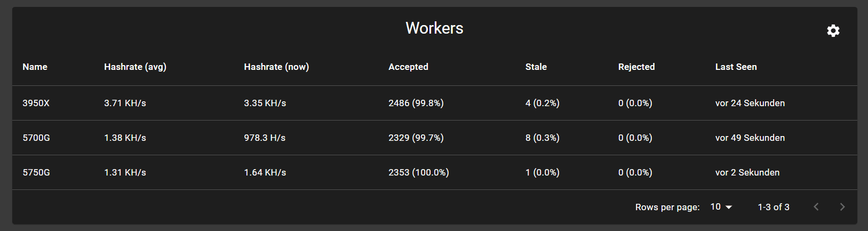This screenshot has width=868, height=231.
Task: Sort by Hashrate (now) column header
Action: pyautogui.click(x=276, y=67)
